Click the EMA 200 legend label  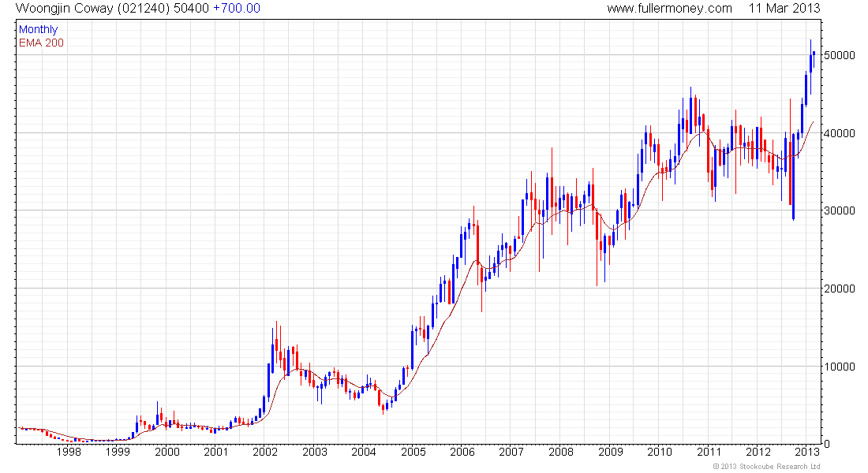pos(42,43)
